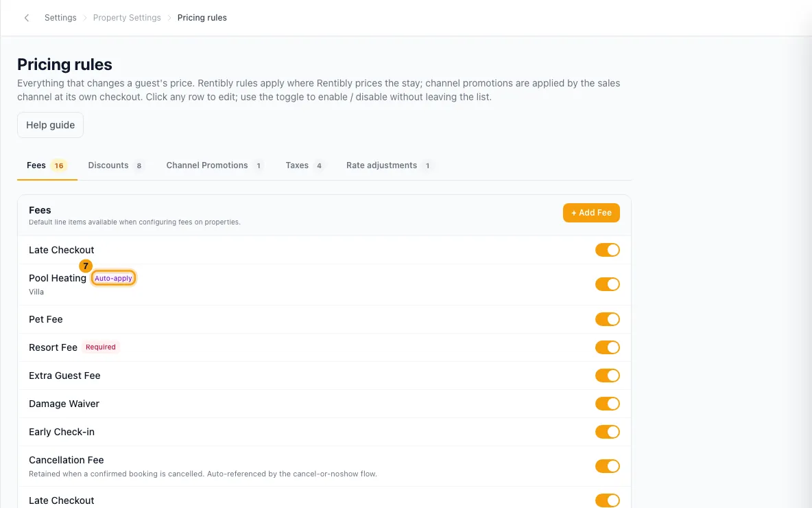Open the Extra Guest Fee row
Image resolution: width=812 pixels, height=508 pixels.
tap(324, 376)
